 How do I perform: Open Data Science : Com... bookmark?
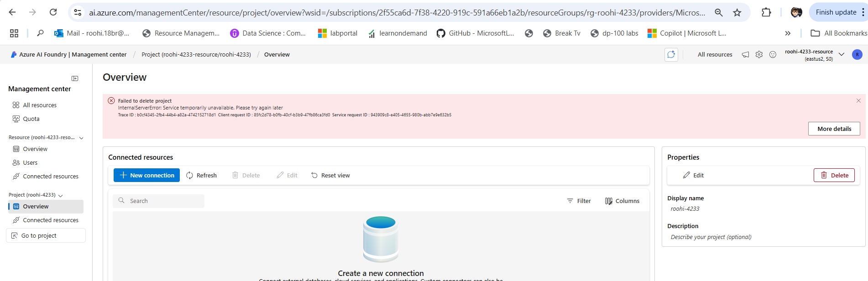pyautogui.click(x=268, y=33)
